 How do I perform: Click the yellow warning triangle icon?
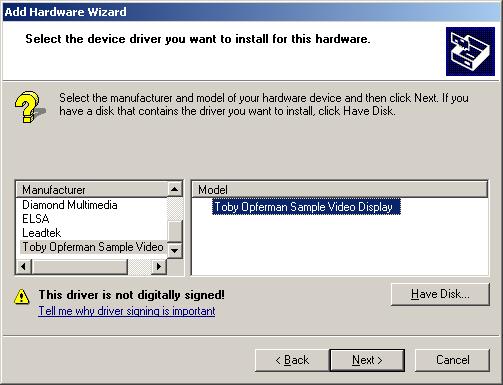22,296
